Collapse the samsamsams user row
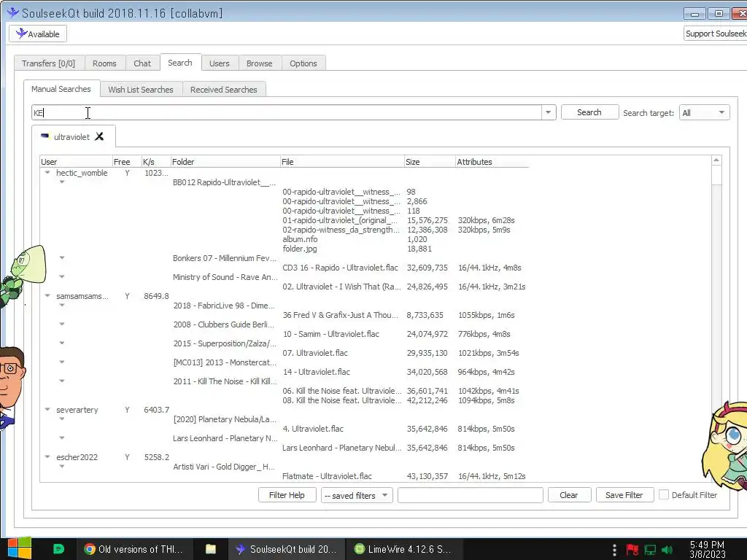 click(47, 296)
